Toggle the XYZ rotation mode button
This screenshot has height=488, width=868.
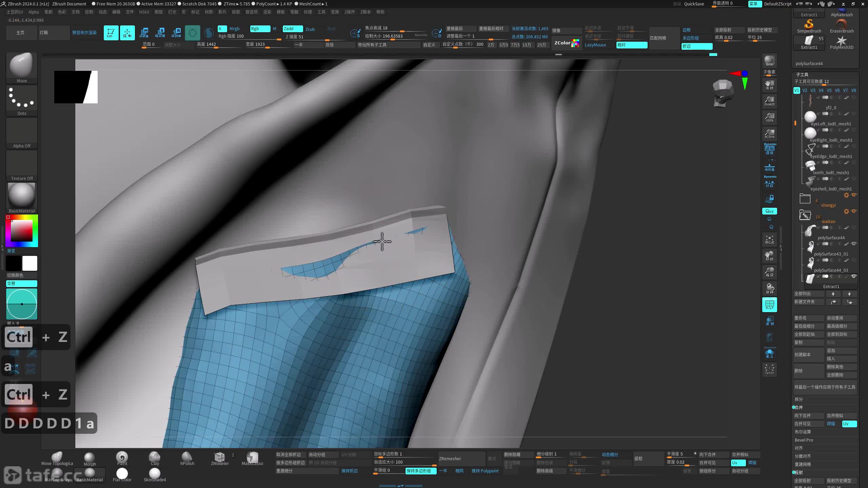coord(769,211)
